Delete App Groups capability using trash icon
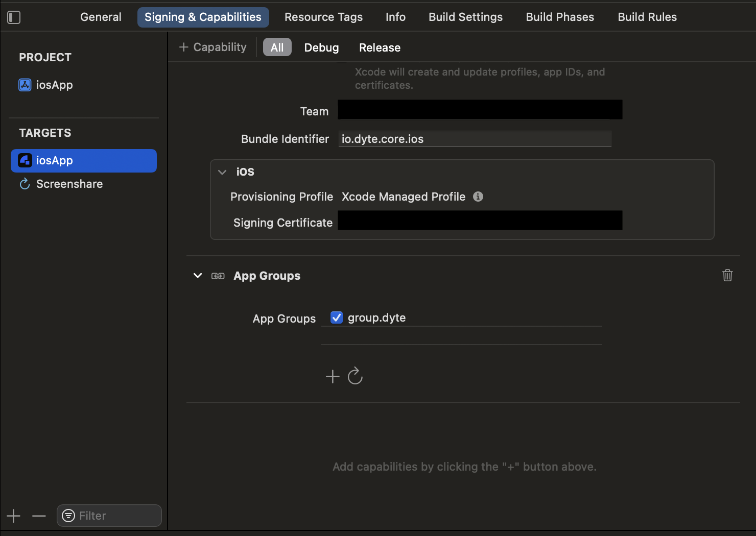Image resolution: width=756 pixels, height=536 pixels. (x=727, y=275)
